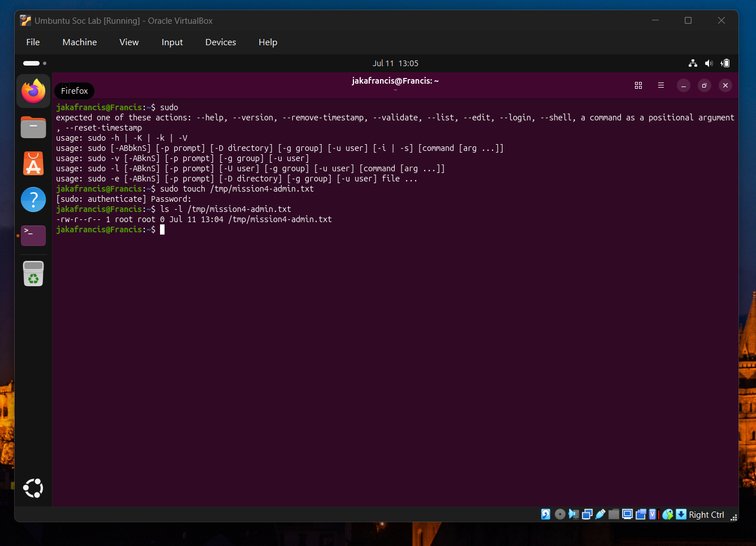Click the VirtualBox USB status icon

(x=601, y=514)
